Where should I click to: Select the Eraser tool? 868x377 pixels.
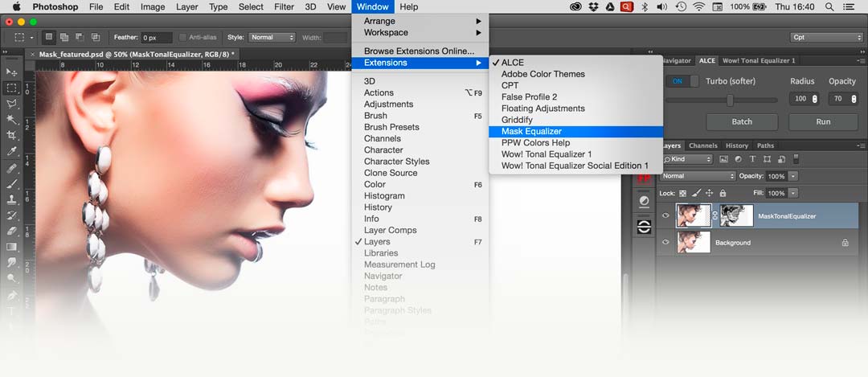11,231
